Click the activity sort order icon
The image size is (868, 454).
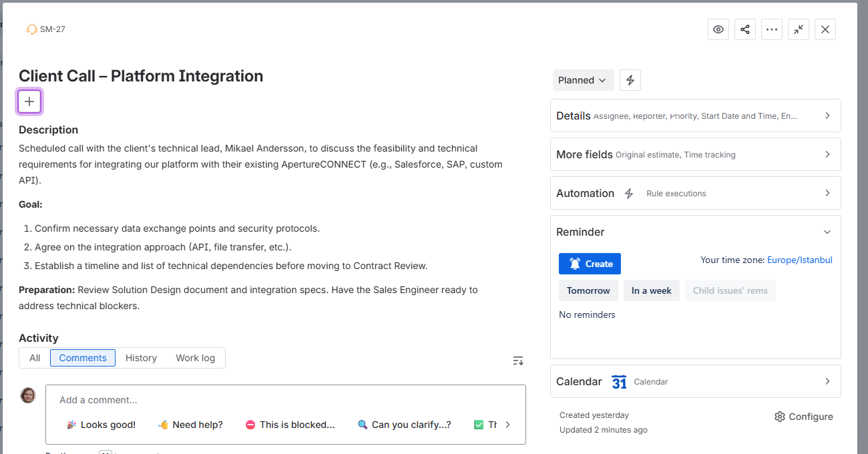(518, 361)
